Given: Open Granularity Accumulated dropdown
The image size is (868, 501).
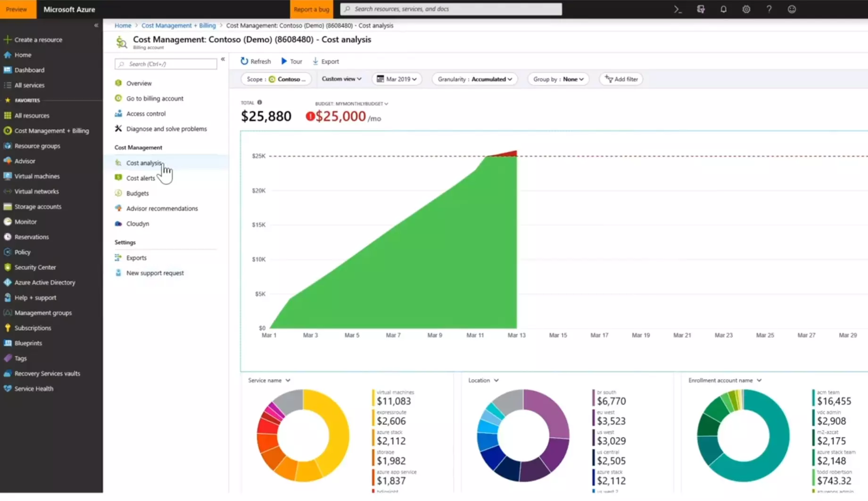Looking at the screenshot, I should click(x=474, y=79).
